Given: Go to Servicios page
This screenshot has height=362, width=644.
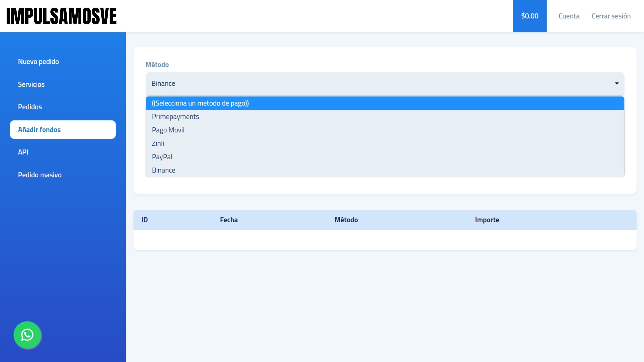Looking at the screenshot, I should click(31, 84).
